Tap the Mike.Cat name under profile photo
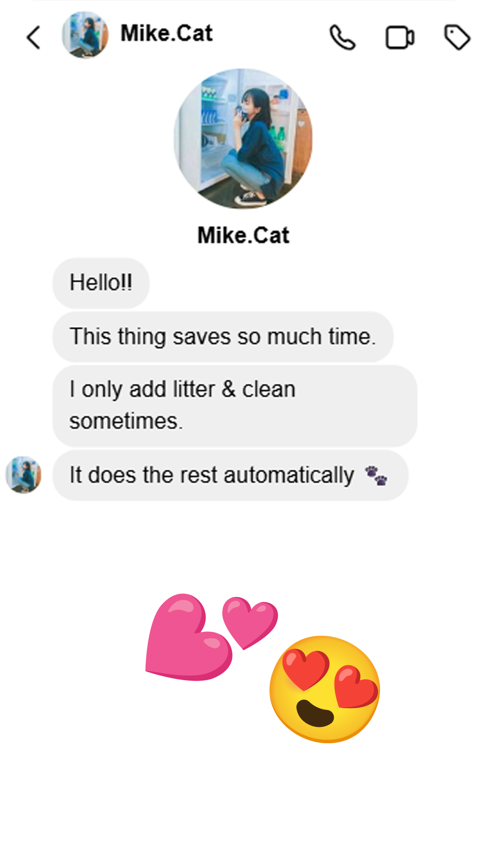488x868 pixels. coord(243,235)
